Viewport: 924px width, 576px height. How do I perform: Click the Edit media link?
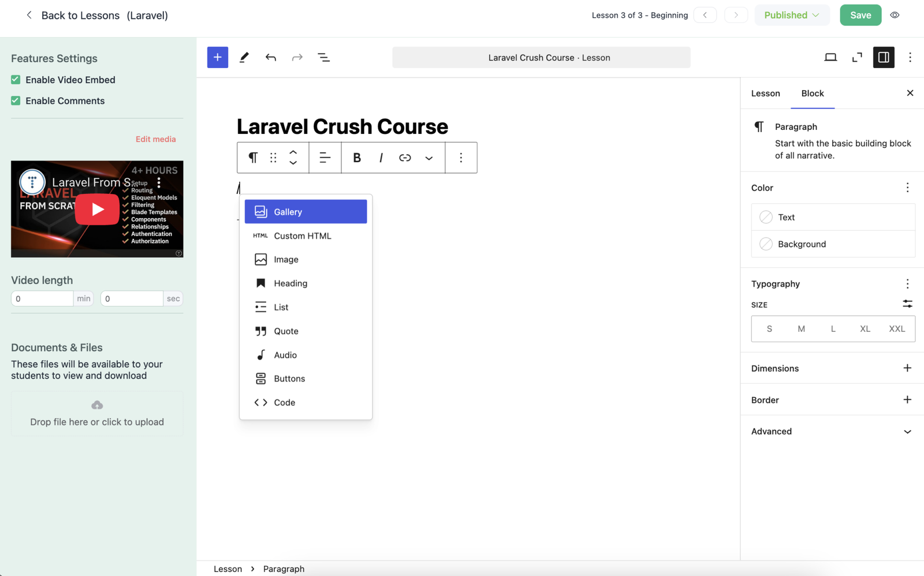(155, 139)
